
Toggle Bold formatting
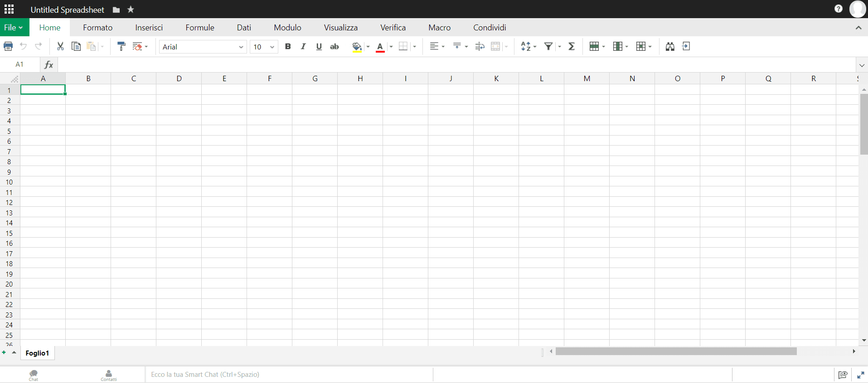tap(288, 46)
